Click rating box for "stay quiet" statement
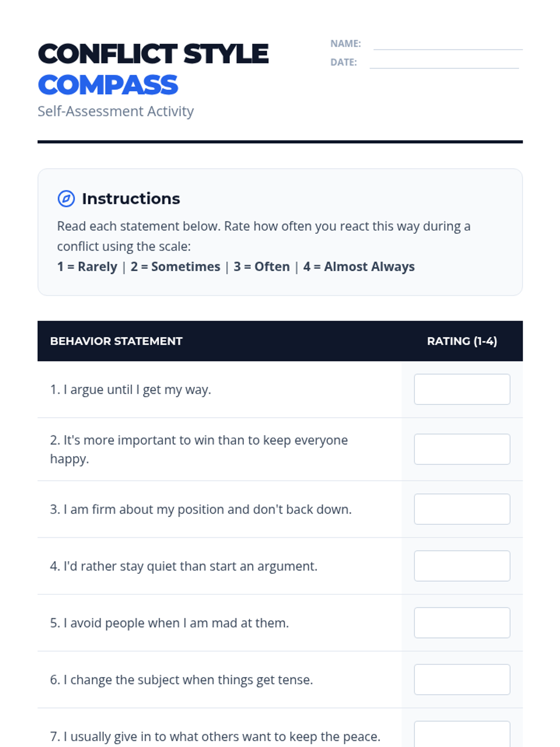 [462, 566]
